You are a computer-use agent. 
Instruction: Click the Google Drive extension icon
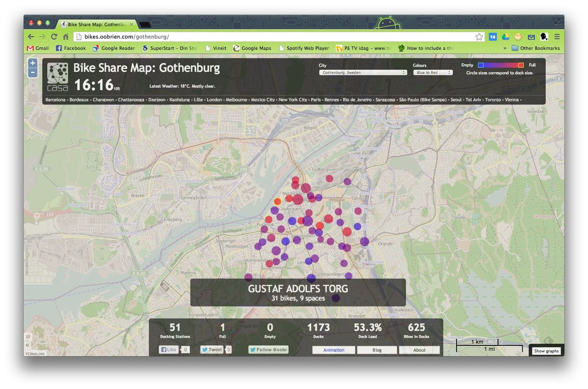click(505, 37)
